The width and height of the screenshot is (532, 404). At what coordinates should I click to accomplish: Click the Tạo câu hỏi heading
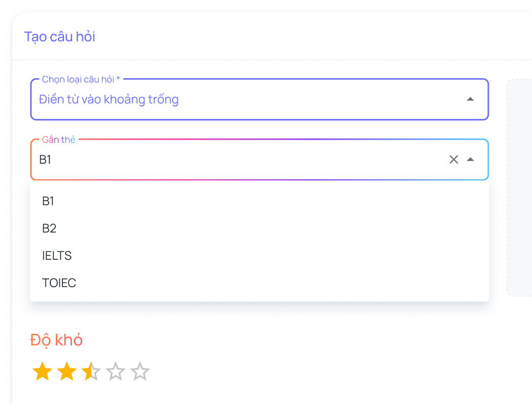click(x=59, y=37)
